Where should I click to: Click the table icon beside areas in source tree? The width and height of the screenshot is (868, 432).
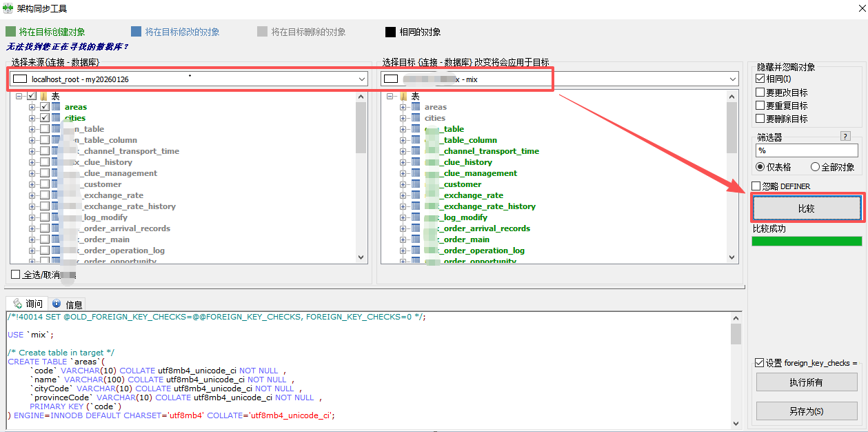[56, 107]
